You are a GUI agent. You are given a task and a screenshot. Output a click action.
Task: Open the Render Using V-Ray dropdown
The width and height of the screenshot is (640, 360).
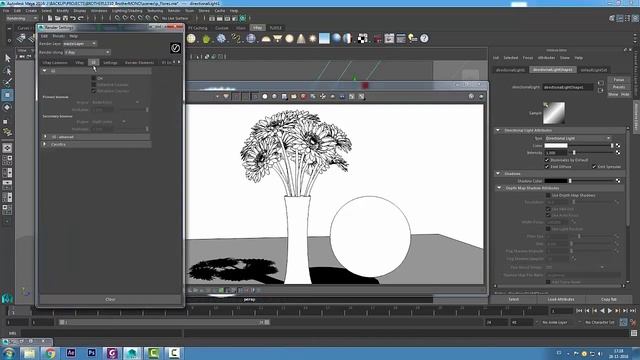click(87, 52)
